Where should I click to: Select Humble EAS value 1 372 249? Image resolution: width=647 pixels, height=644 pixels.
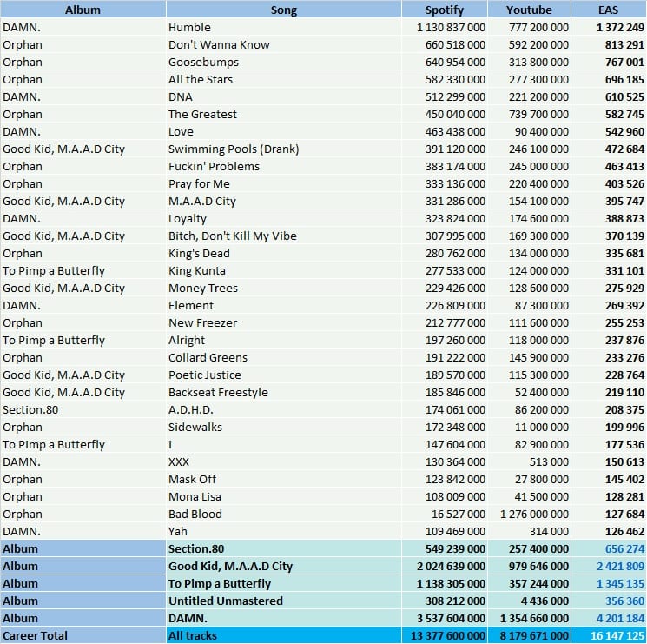pos(620,27)
